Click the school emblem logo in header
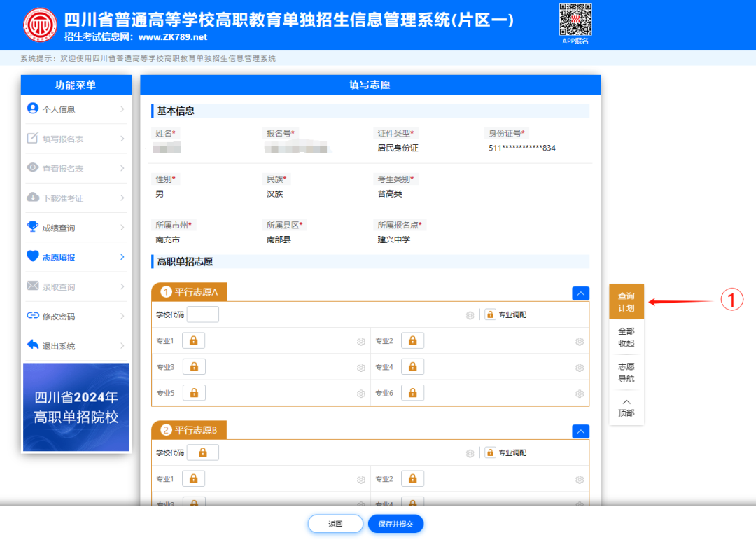 (41, 25)
